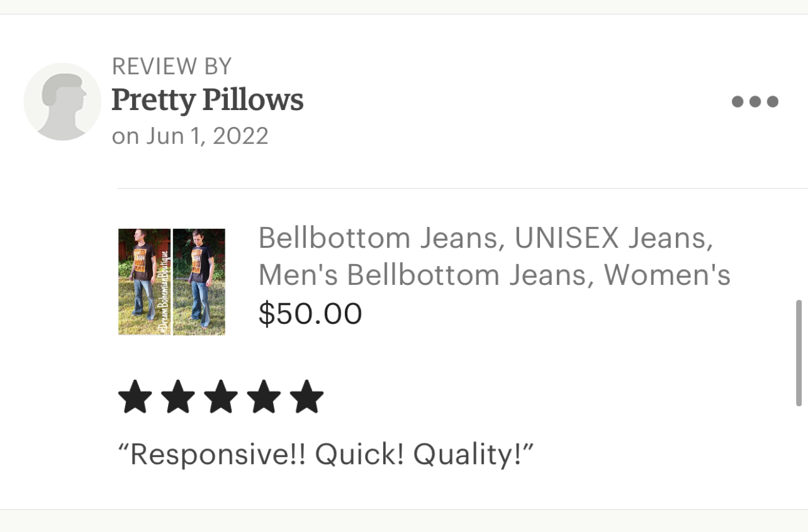Viewport: 808px width, 532px height.
Task: Click the fifth, last rating star
Action: pos(306,397)
